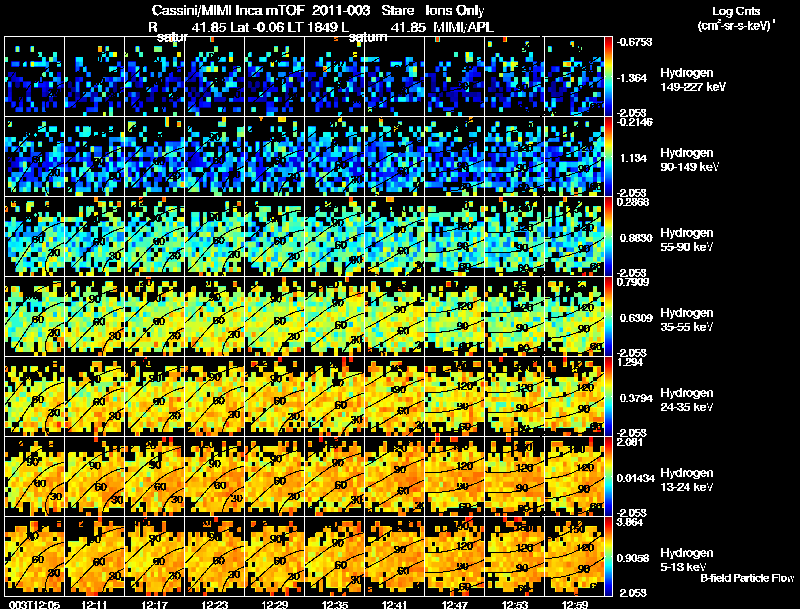Click the '12:11' time label
The image size is (800, 609).
coord(94,604)
